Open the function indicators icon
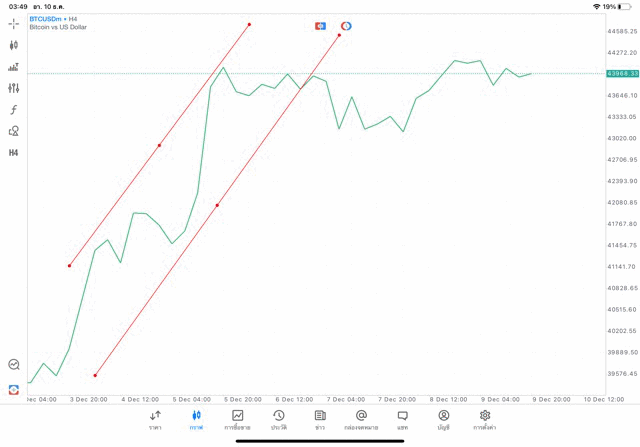 click(x=14, y=110)
